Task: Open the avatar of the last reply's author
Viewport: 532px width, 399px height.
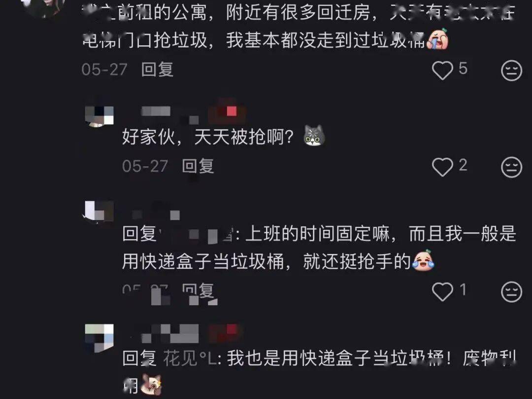Action: (x=99, y=338)
